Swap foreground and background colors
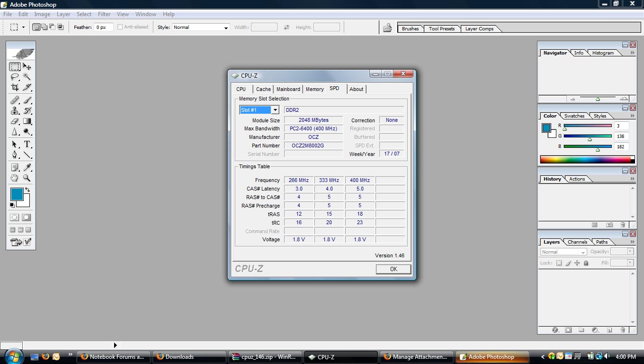The image size is (644, 364). point(27,190)
